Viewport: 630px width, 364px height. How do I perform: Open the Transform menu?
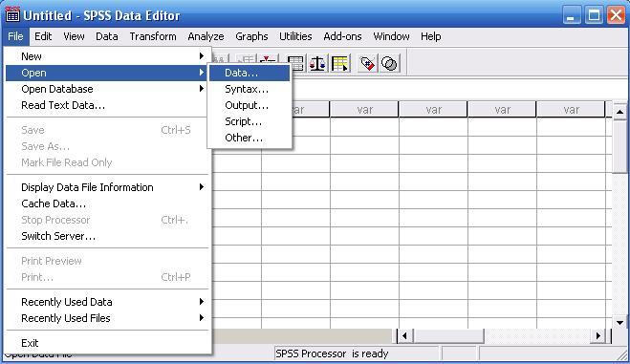tap(153, 36)
